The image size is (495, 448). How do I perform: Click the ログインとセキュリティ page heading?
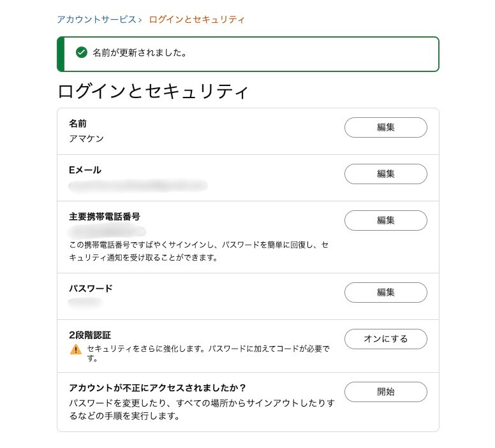point(152,91)
